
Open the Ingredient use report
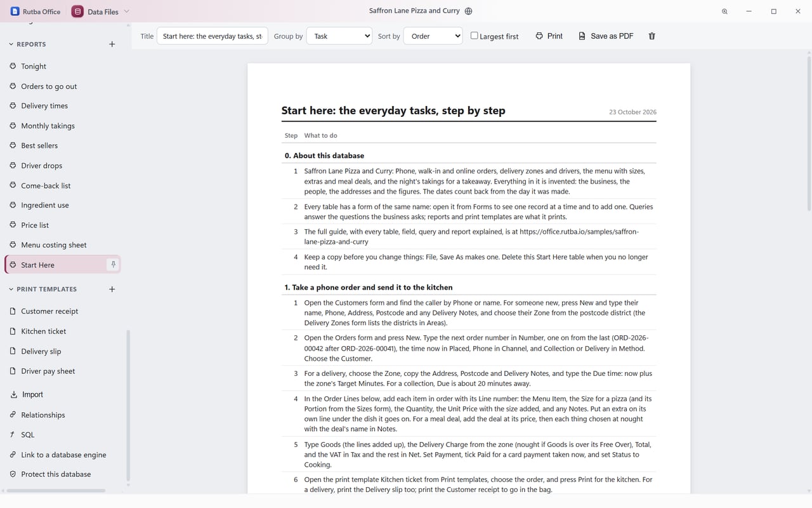click(62, 205)
